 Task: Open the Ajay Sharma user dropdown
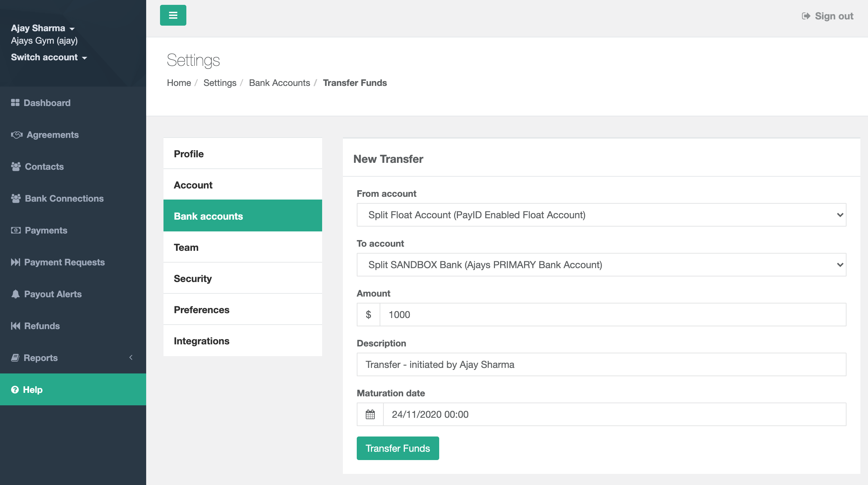(x=43, y=28)
